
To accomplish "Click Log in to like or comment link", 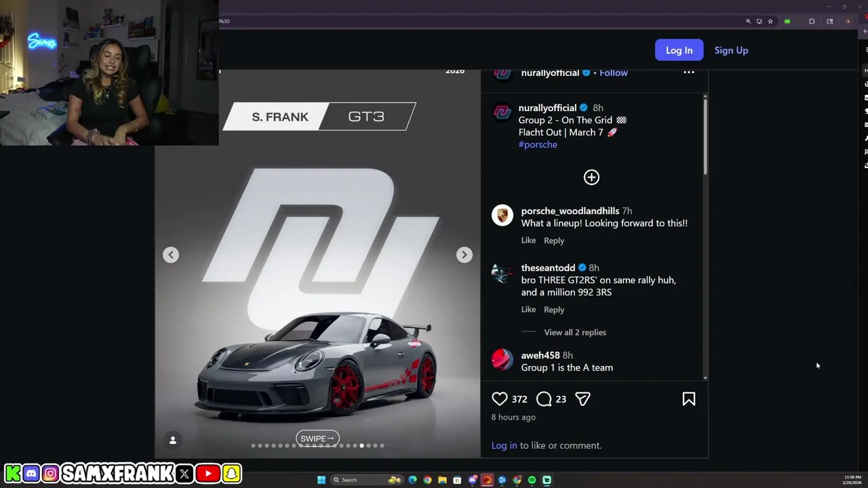I will coord(504,445).
